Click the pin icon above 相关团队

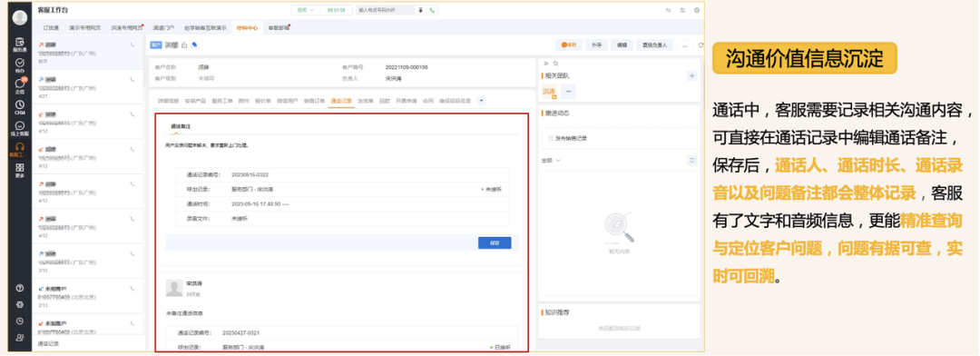coord(555,64)
